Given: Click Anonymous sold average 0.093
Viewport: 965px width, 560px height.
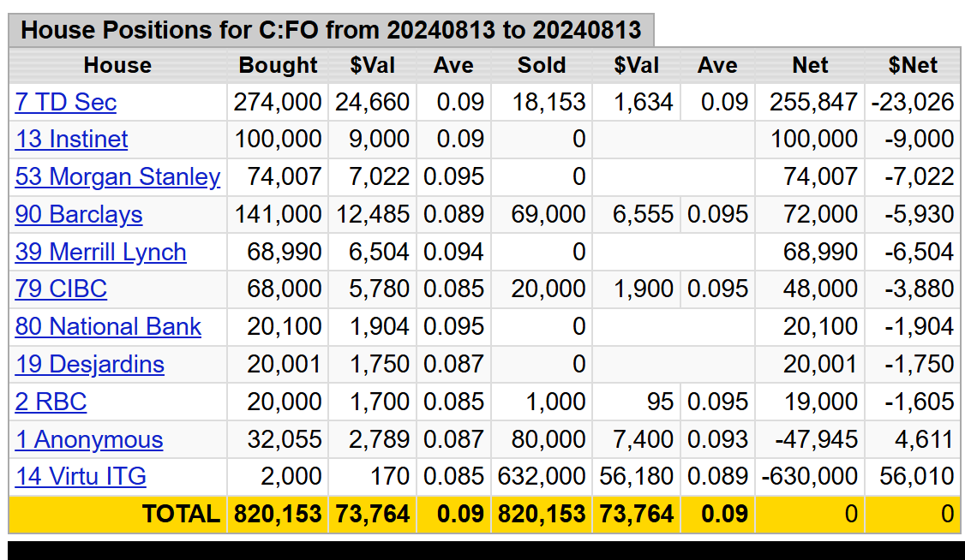Looking at the screenshot, I should 717,439.
